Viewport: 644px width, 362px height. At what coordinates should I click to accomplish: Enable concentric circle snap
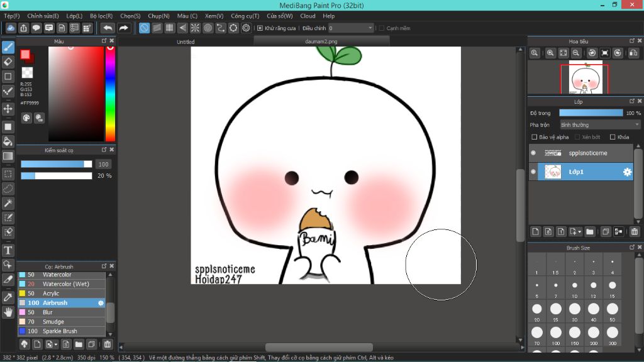[x=208, y=28]
